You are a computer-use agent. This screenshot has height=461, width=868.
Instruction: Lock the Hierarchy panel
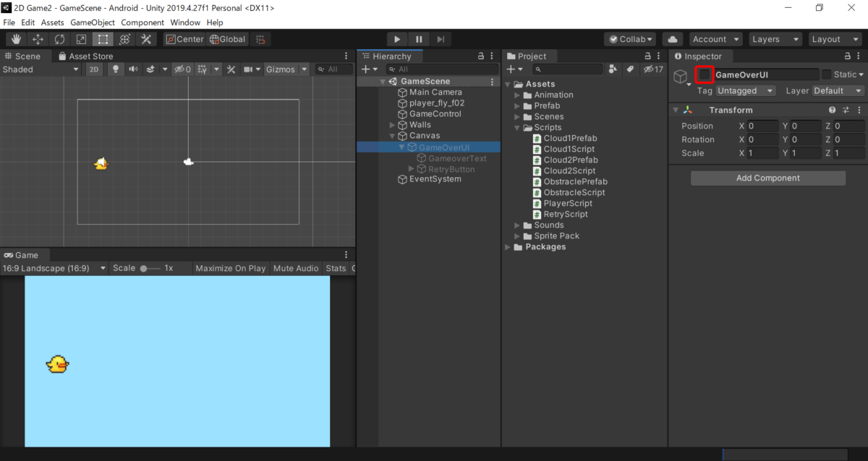click(x=480, y=56)
